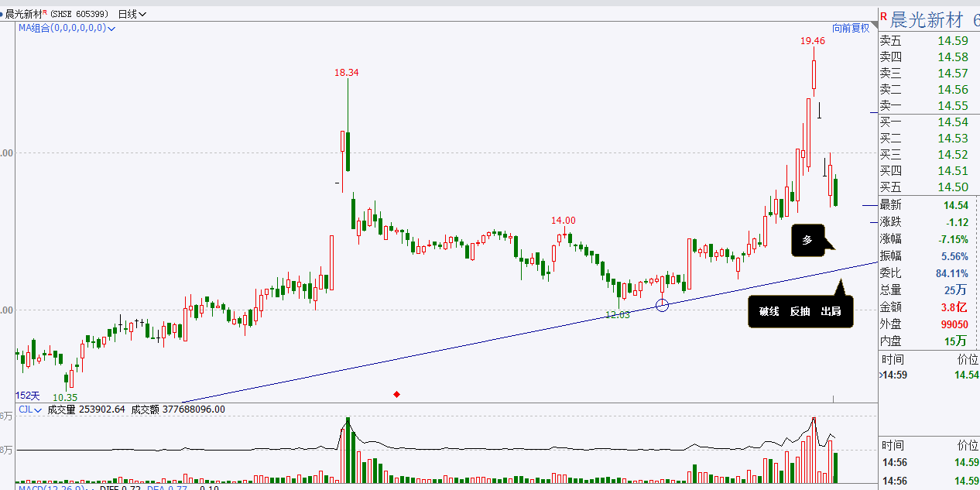Click the 18.34 peak price label
Viewport: 980px width, 490px height.
347,72
